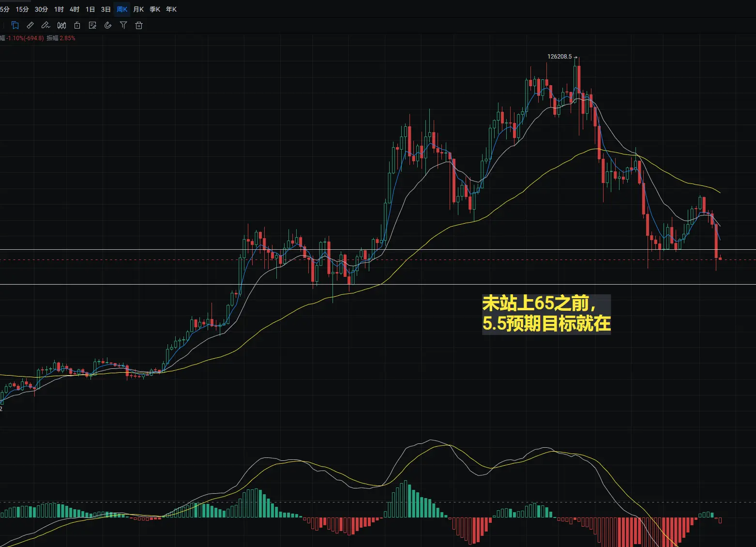Image resolution: width=756 pixels, height=547 pixels.
Task: Switch to the 4时 timeframe
Action: click(75, 9)
